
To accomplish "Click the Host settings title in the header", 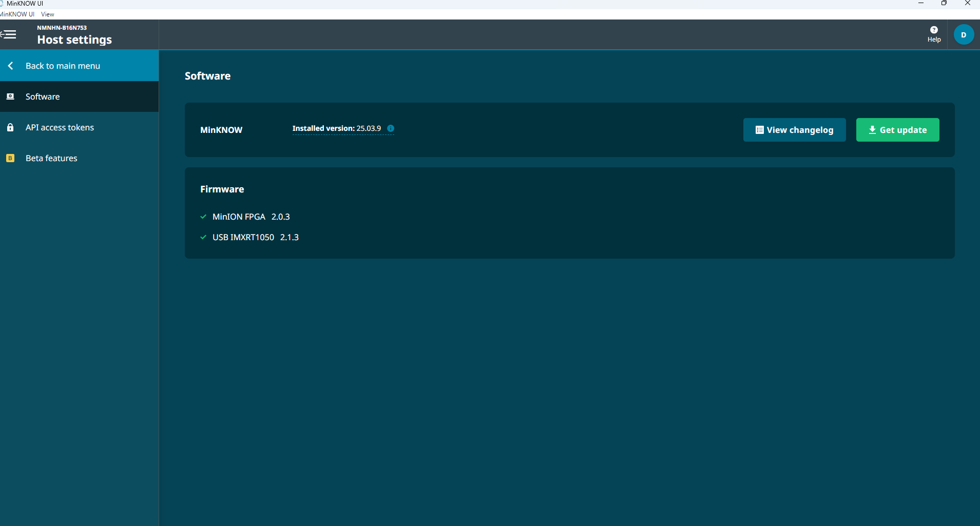I will (74, 40).
